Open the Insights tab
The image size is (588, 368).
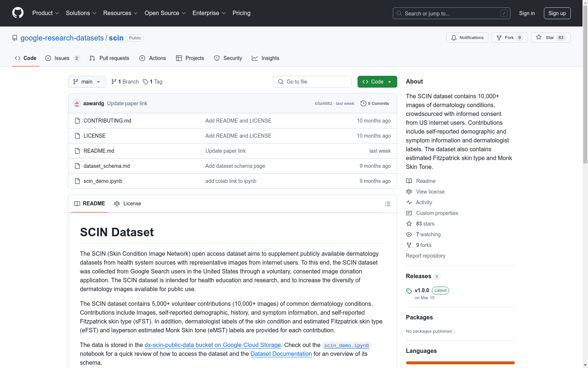tap(266, 58)
